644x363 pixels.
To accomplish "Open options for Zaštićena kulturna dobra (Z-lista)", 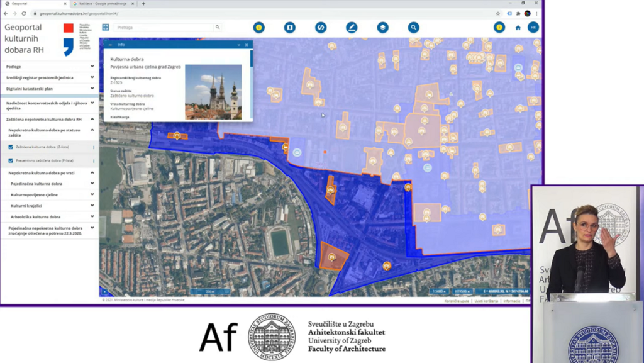I will click(94, 147).
